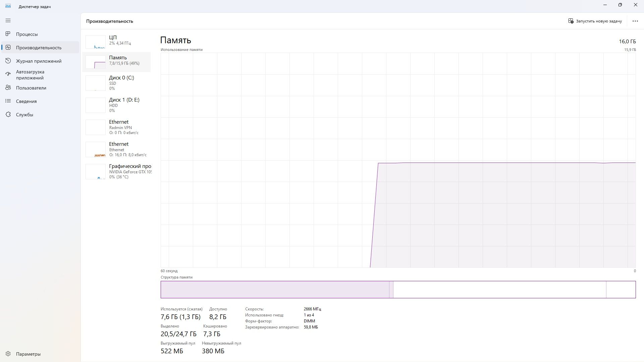Open the Процессы page

click(x=40, y=34)
